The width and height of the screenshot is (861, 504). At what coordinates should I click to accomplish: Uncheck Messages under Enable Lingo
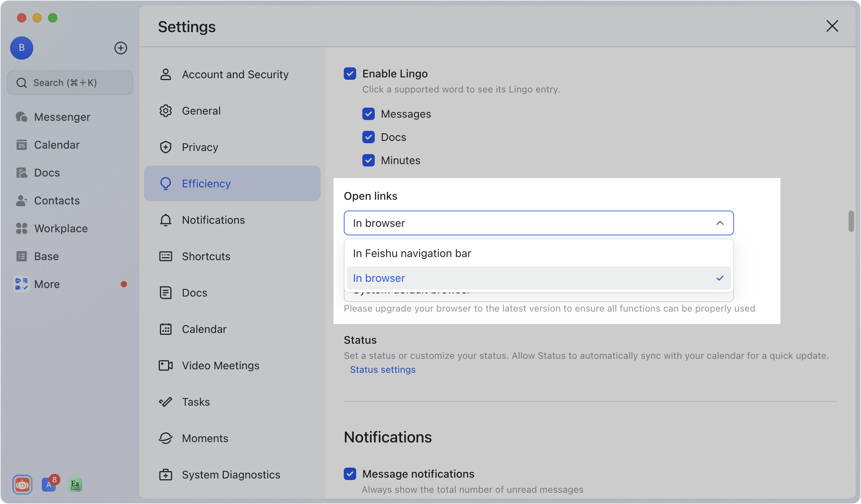tap(368, 114)
